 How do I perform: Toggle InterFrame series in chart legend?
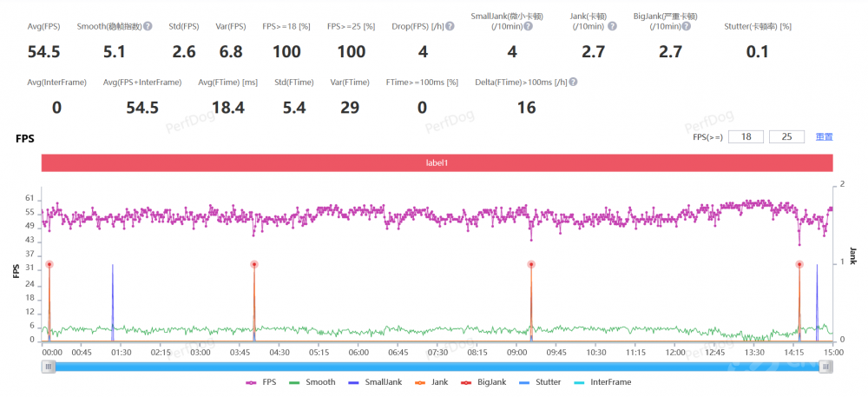tap(603, 382)
